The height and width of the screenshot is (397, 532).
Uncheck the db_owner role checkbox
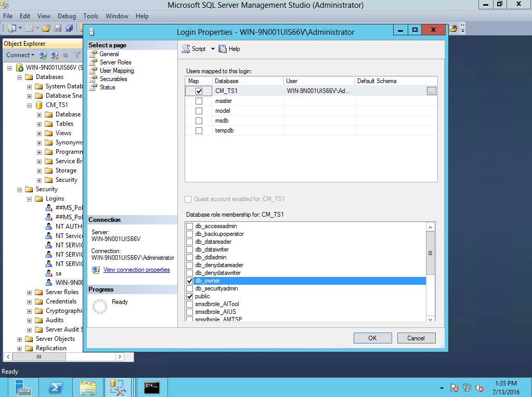[x=190, y=281]
